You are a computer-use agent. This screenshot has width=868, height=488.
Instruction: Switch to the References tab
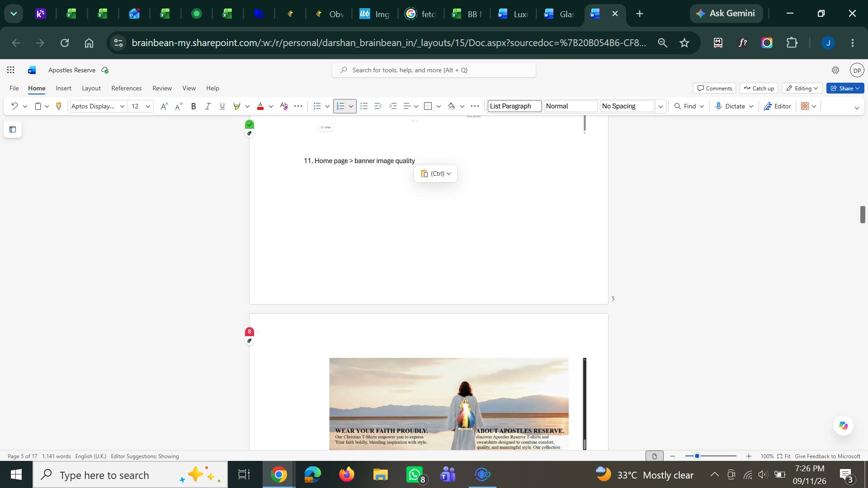[127, 88]
